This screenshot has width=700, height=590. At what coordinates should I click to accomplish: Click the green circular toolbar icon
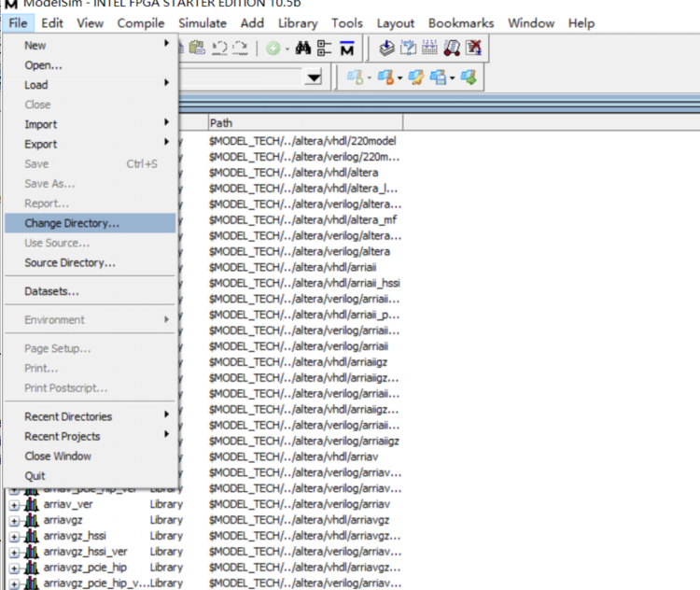pyautogui.click(x=273, y=49)
